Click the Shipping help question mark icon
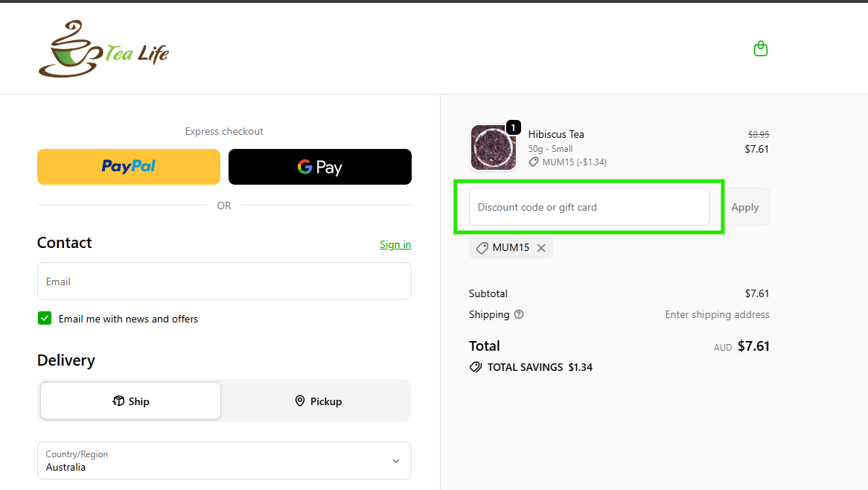Image resolution: width=868 pixels, height=490 pixels. point(519,314)
